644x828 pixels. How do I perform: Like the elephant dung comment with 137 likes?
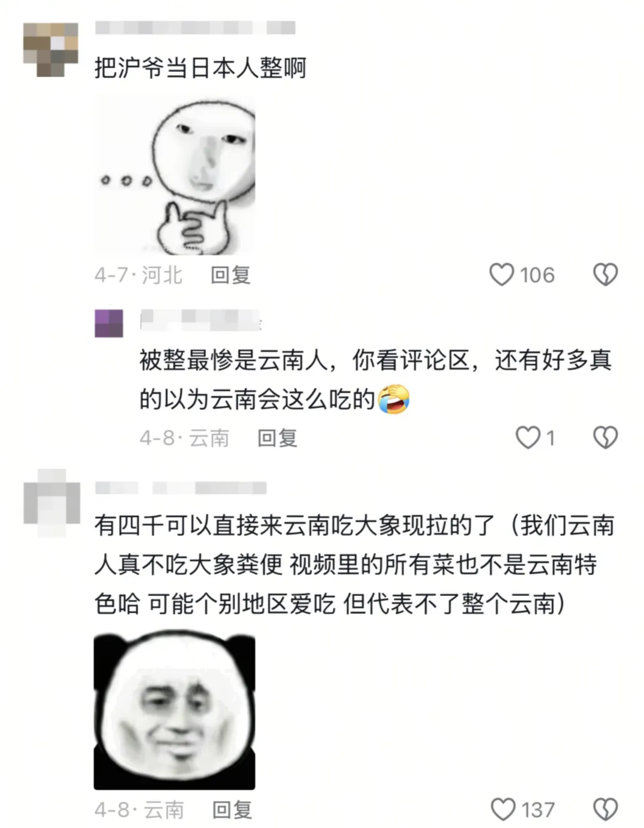point(503,809)
